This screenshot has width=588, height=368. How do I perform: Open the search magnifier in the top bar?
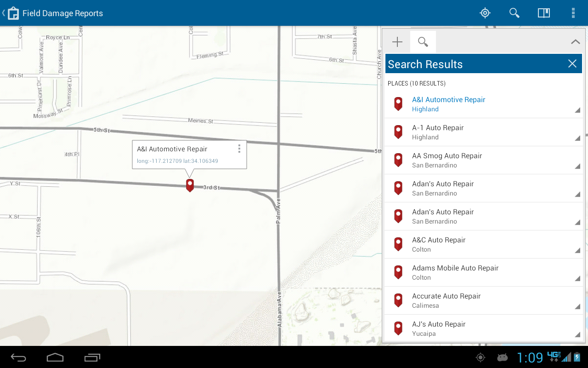514,13
